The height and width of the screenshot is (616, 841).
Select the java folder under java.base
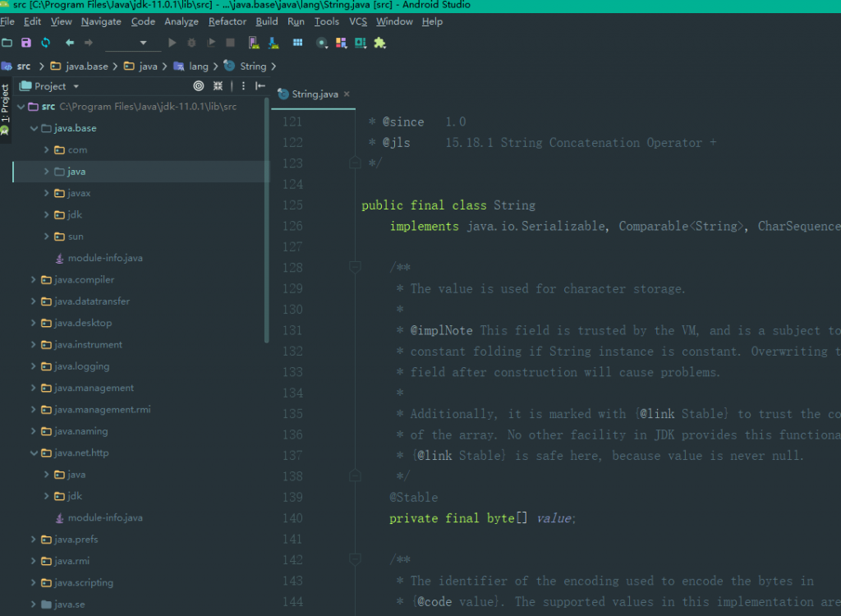pyautogui.click(x=140, y=172)
